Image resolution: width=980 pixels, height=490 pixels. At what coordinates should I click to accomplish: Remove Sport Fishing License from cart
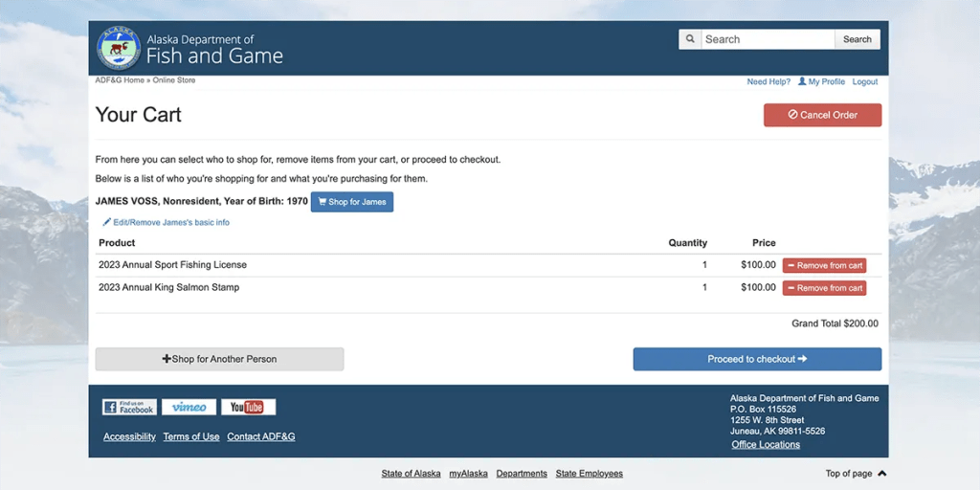pyautogui.click(x=824, y=265)
